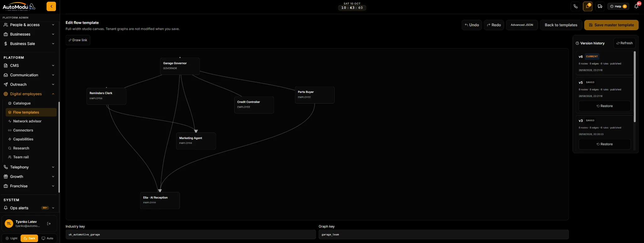
Task: Open Connectors page
Action: [31, 130]
